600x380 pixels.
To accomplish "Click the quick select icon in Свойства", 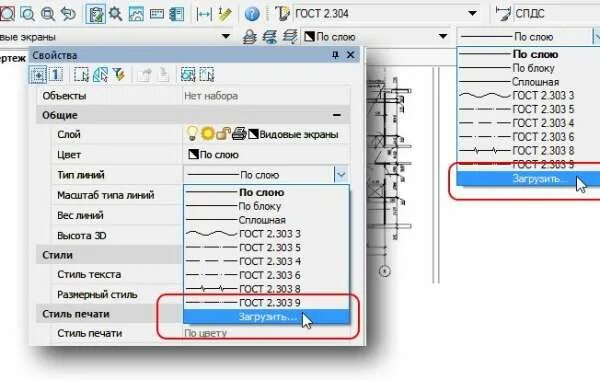I will coord(100,75).
